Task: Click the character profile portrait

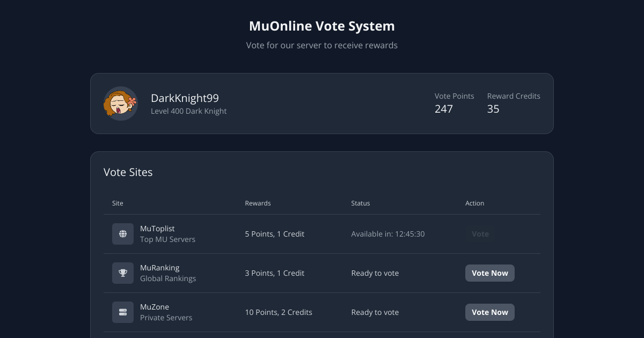Action: [x=121, y=104]
